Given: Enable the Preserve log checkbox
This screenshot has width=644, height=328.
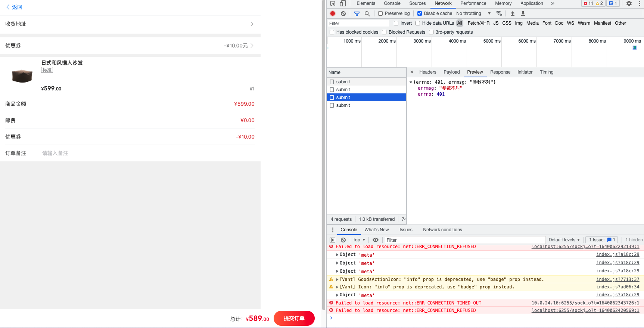Looking at the screenshot, I should tap(380, 13).
